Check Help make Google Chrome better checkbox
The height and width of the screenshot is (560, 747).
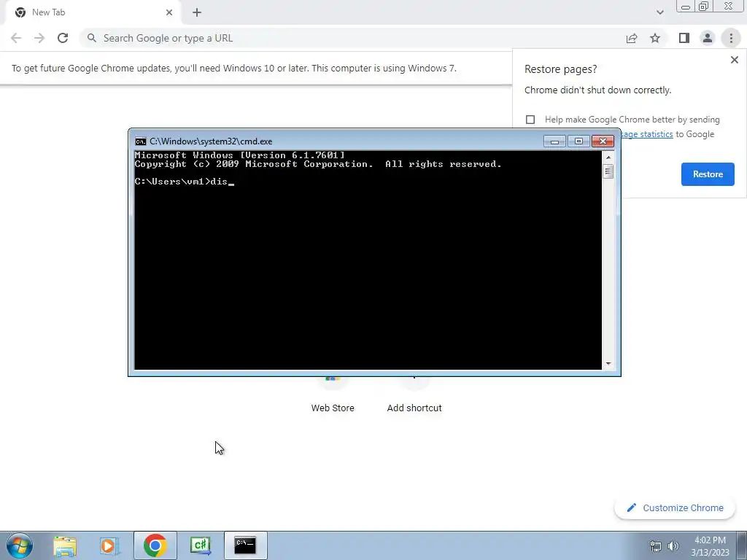(530, 120)
